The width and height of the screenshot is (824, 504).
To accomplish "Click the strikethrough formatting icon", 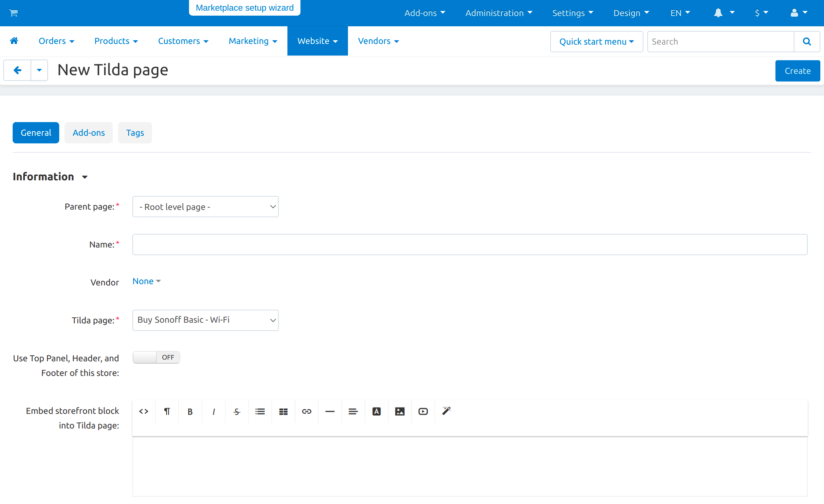I will click(x=236, y=411).
